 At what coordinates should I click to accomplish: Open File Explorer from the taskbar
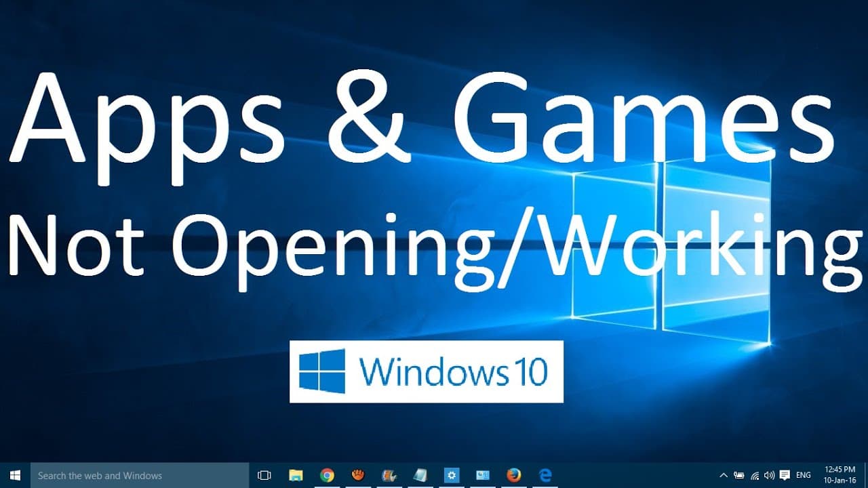click(296, 475)
